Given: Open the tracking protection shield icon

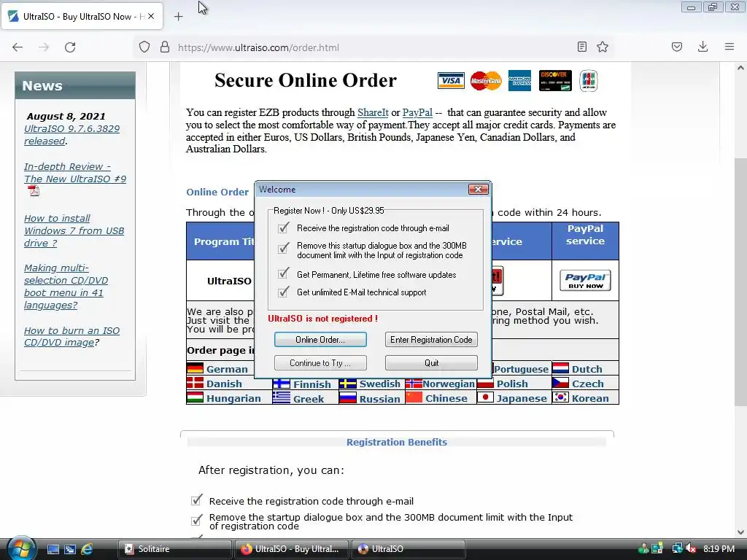Looking at the screenshot, I should [x=144, y=47].
